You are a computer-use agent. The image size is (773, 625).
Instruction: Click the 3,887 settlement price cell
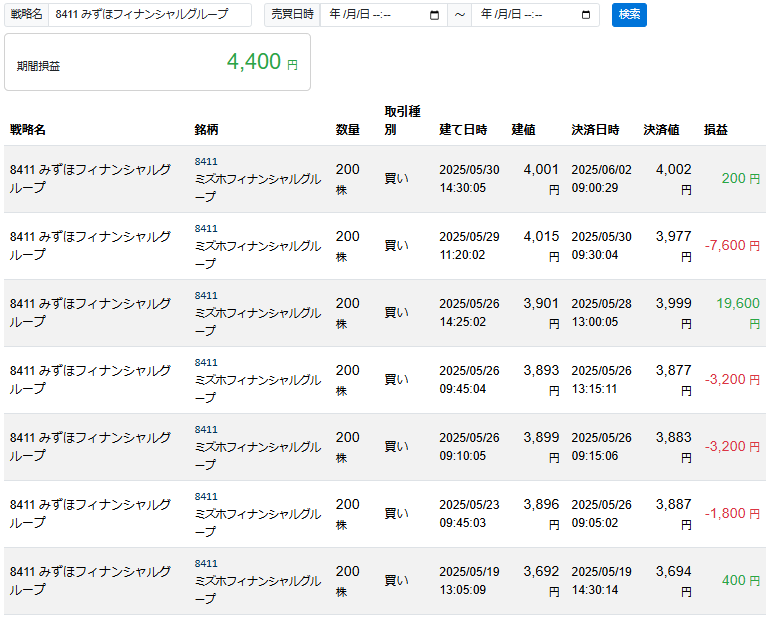673,514
